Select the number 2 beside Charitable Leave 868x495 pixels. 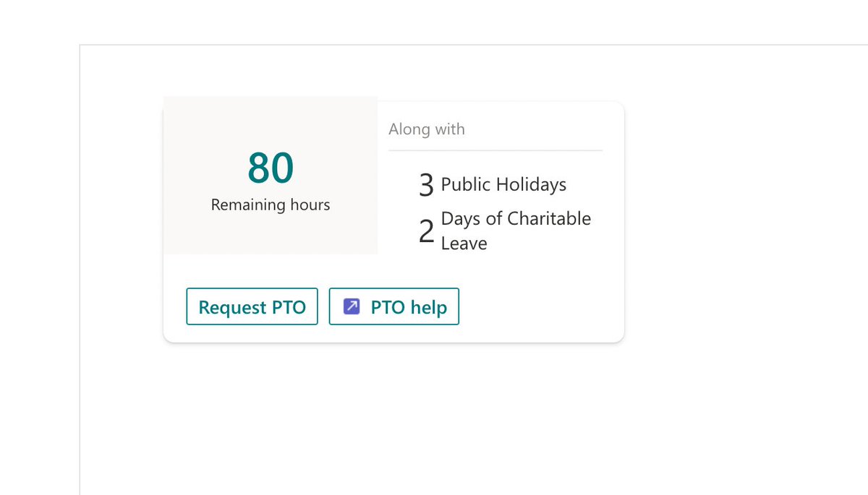pos(426,231)
